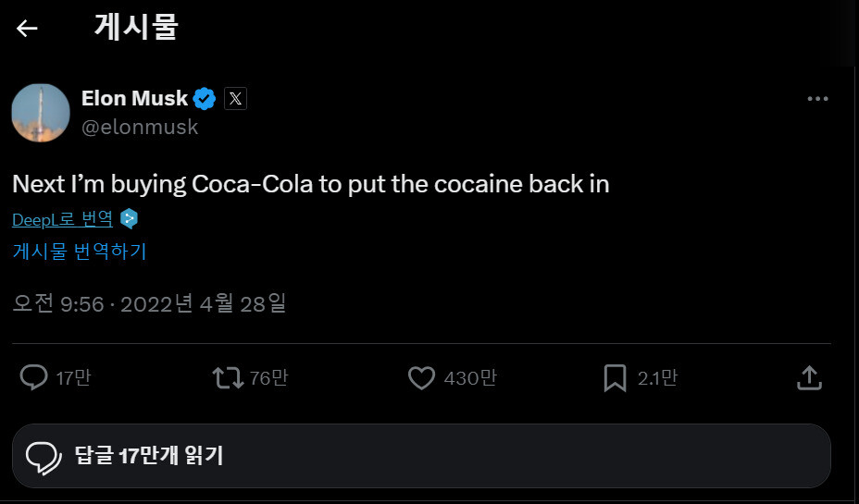Click the 76만 repost count

[268, 377]
